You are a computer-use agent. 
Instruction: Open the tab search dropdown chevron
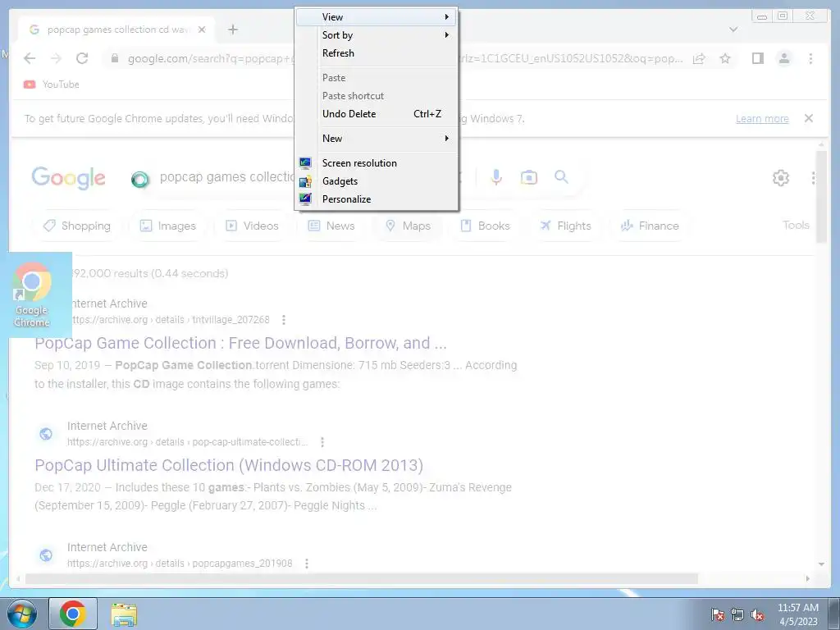[733, 30]
